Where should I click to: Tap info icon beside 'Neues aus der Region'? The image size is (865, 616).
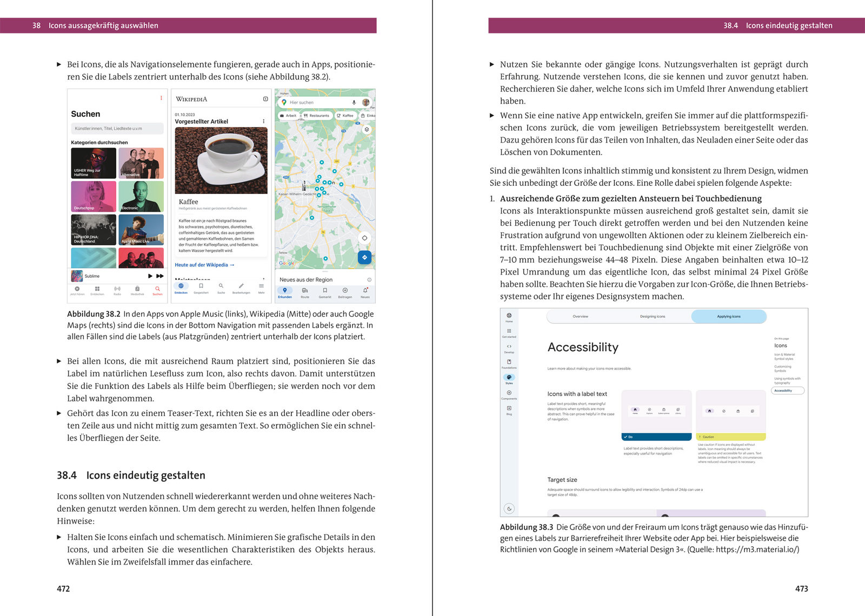coord(369,280)
